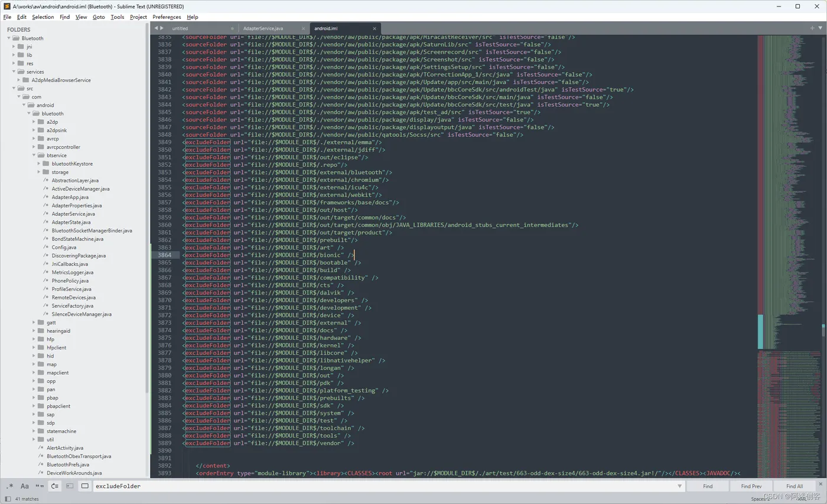Open MetricsLogger.java in sidebar
The height and width of the screenshot is (504, 827).
point(73,272)
